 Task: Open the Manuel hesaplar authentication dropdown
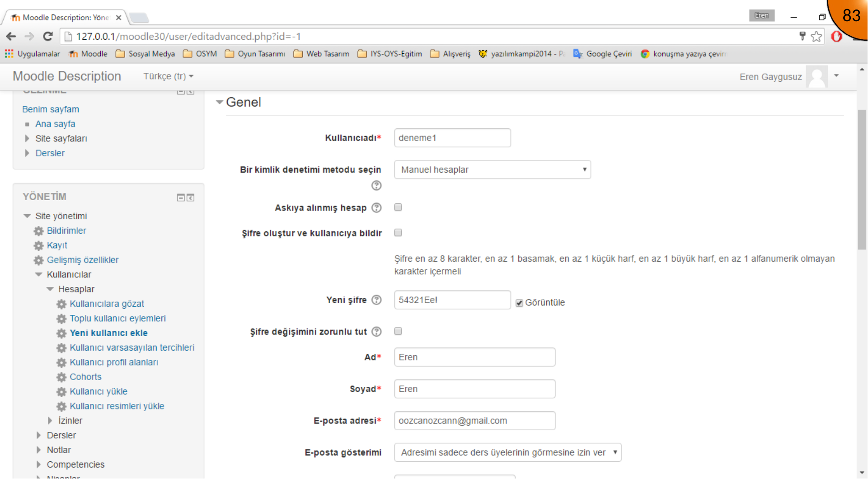[493, 170]
